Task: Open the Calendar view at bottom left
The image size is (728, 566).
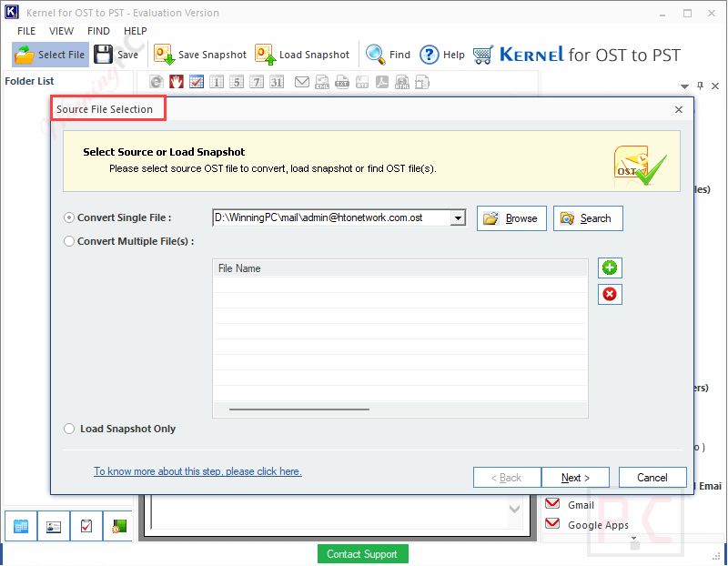Action: [21, 526]
